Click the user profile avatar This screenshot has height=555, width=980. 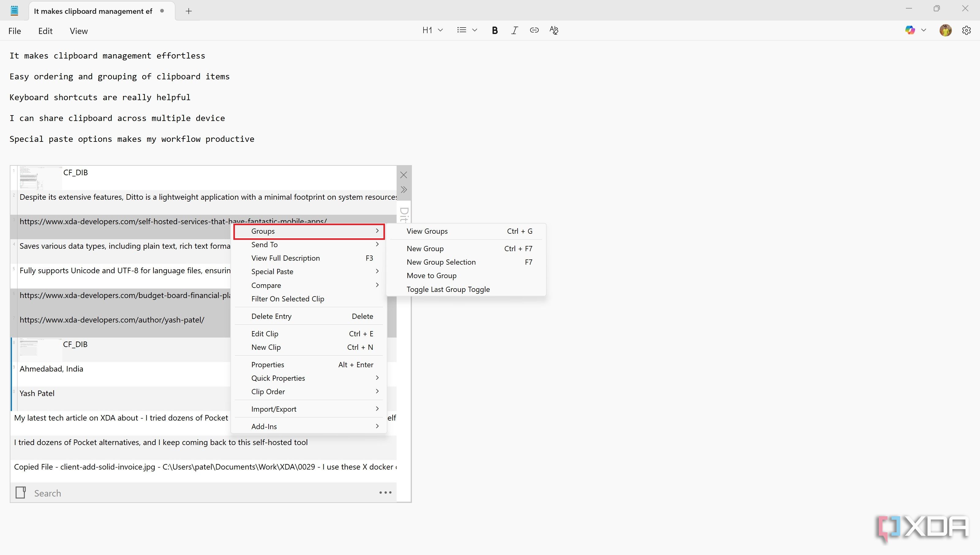point(945,30)
